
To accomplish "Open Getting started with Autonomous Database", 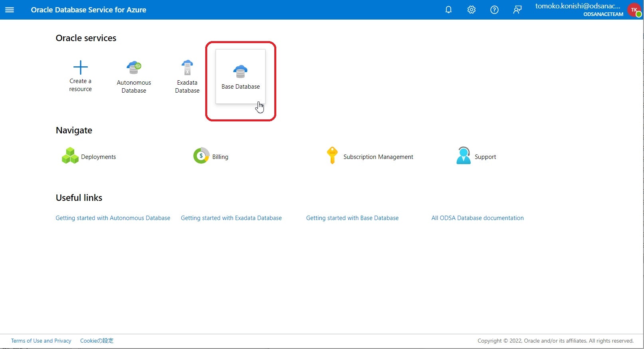I will [113, 218].
